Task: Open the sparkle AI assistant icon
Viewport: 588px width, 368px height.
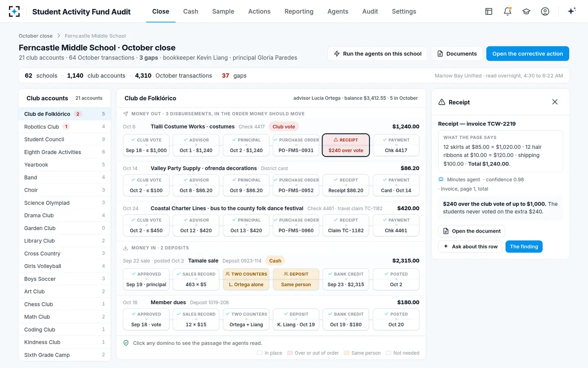Action: coord(572,11)
